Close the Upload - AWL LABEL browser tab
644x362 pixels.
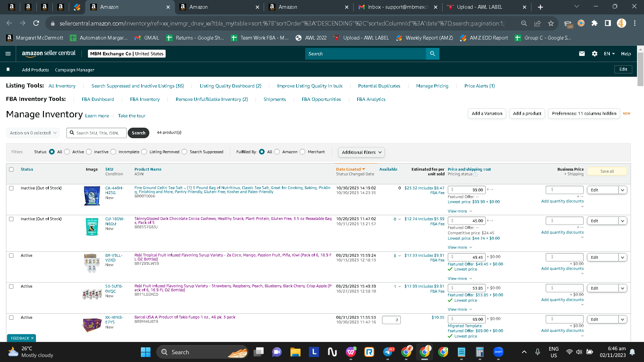(524, 7)
